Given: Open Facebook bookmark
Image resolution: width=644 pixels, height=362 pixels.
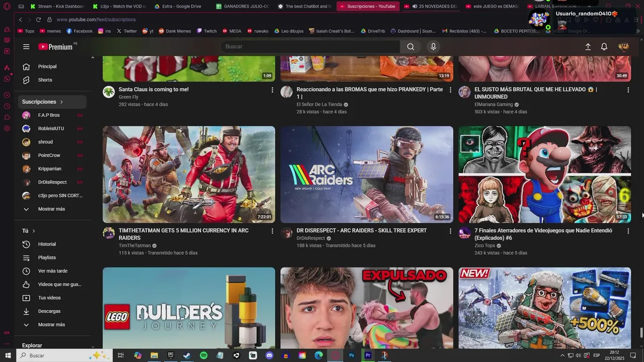Looking at the screenshot, I should pos(79,31).
